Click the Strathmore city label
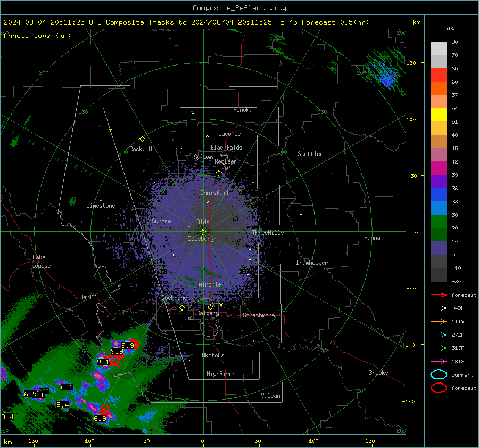This screenshot has width=479, height=448. coord(259,315)
